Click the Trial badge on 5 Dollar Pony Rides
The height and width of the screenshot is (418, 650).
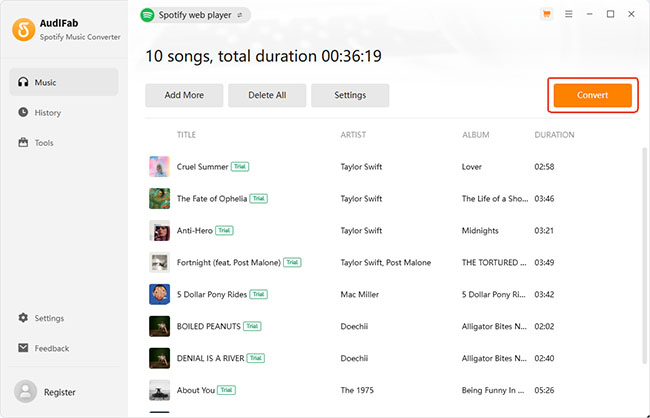click(x=259, y=294)
